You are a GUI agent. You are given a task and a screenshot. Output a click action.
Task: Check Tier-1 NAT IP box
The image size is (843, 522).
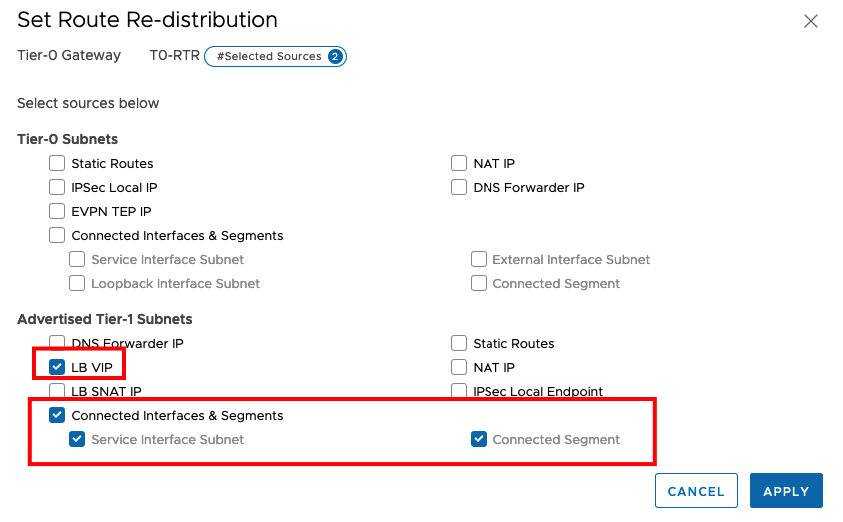tap(459, 367)
